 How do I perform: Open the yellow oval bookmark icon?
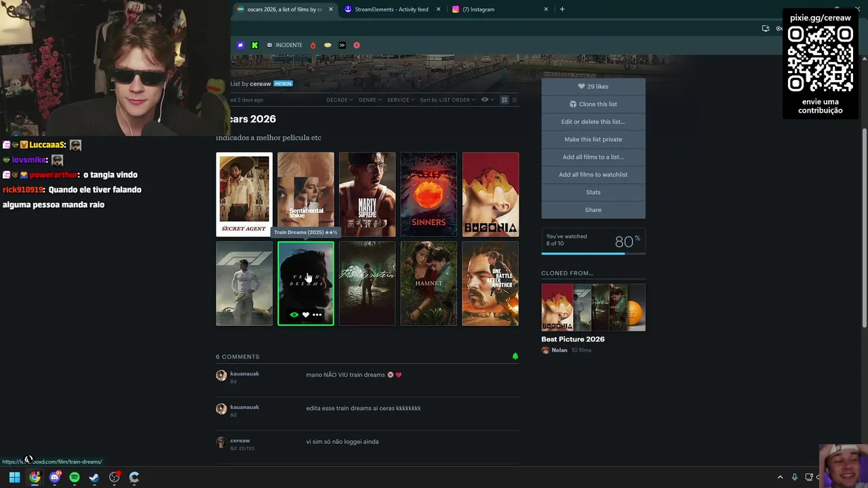point(328,45)
